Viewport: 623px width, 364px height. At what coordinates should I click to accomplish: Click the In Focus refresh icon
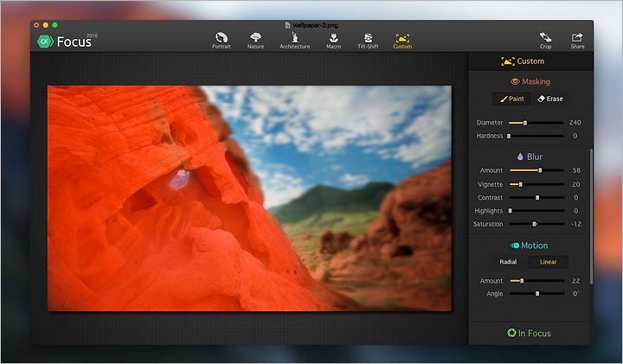click(x=511, y=333)
